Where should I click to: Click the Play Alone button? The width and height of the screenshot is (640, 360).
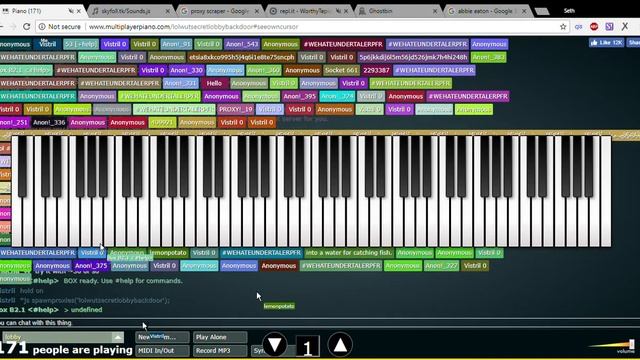220,337
